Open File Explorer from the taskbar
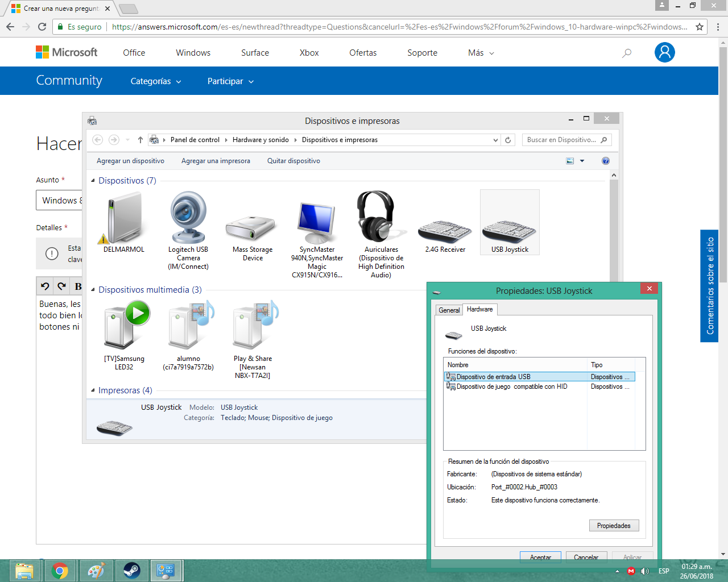The image size is (728, 582). click(x=24, y=571)
